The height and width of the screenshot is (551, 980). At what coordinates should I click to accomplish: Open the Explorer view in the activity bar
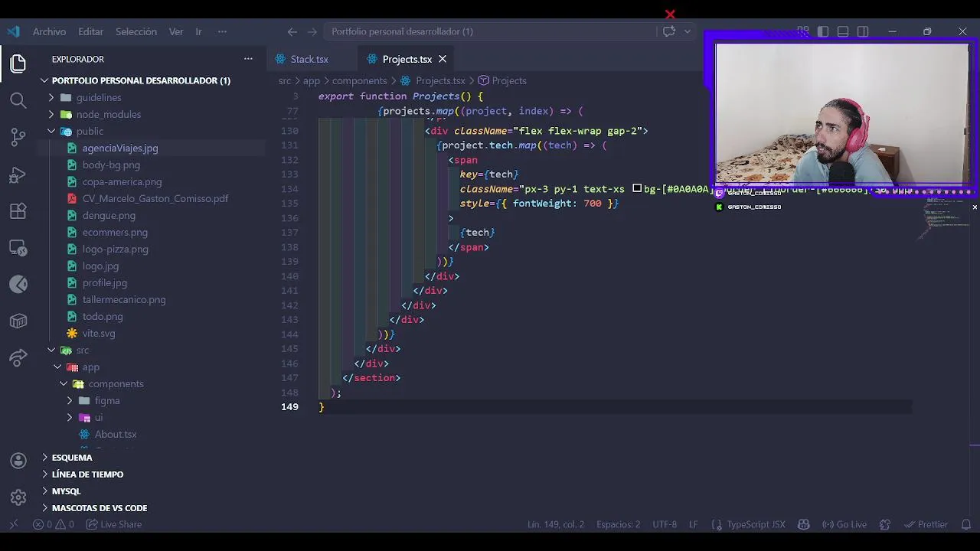click(18, 63)
